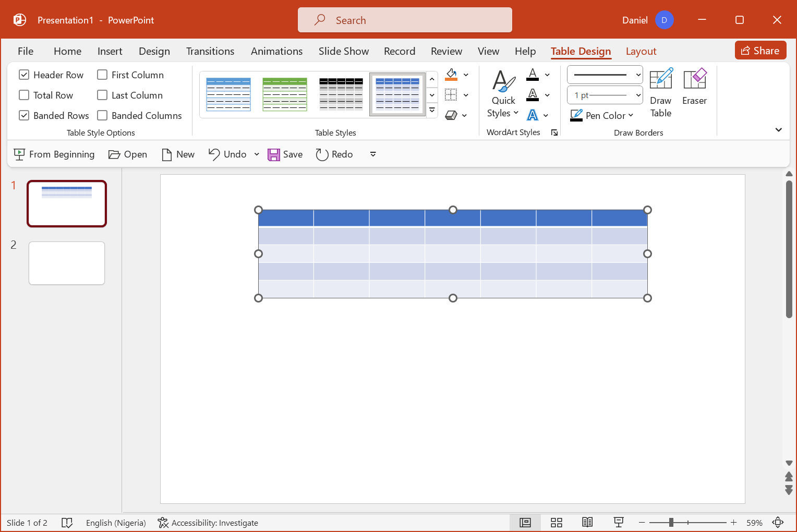Click the table Effects icon
Viewport: 797px width, 532px height.
(451, 115)
